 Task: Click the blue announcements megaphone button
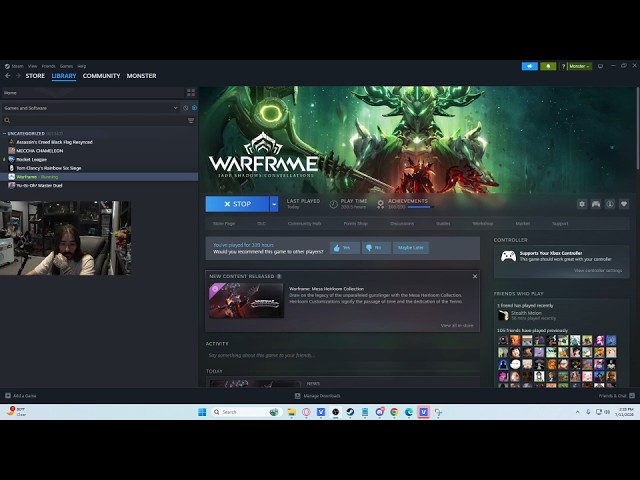[x=529, y=66]
